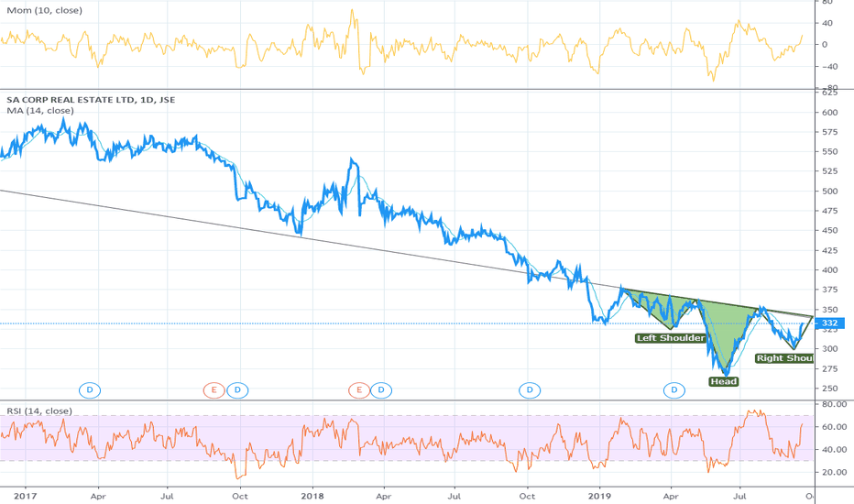This screenshot has width=854, height=504.
Task: Click the 450 price axis value
Action: [x=830, y=231]
